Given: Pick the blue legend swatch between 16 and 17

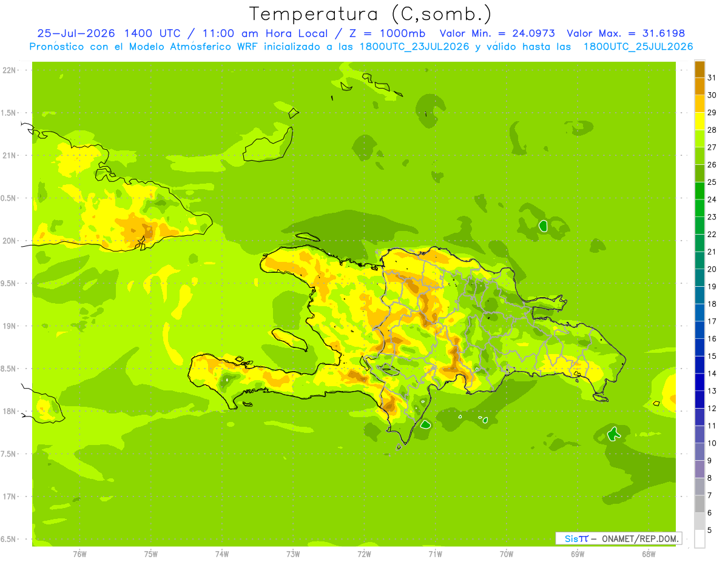Looking at the screenshot, I should [x=699, y=330].
